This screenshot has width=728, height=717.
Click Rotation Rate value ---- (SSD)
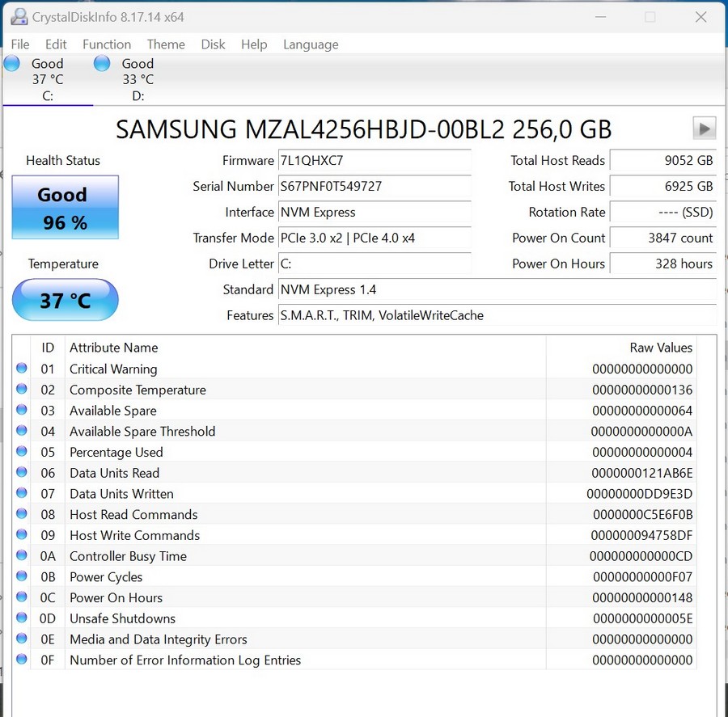click(x=663, y=212)
